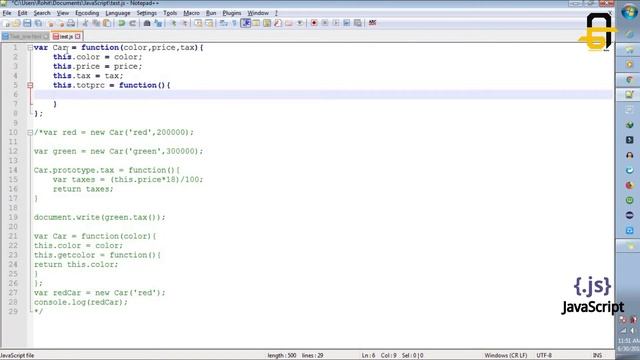Click the green Undo arrow icon
640x360 pixels.
point(122,23)
